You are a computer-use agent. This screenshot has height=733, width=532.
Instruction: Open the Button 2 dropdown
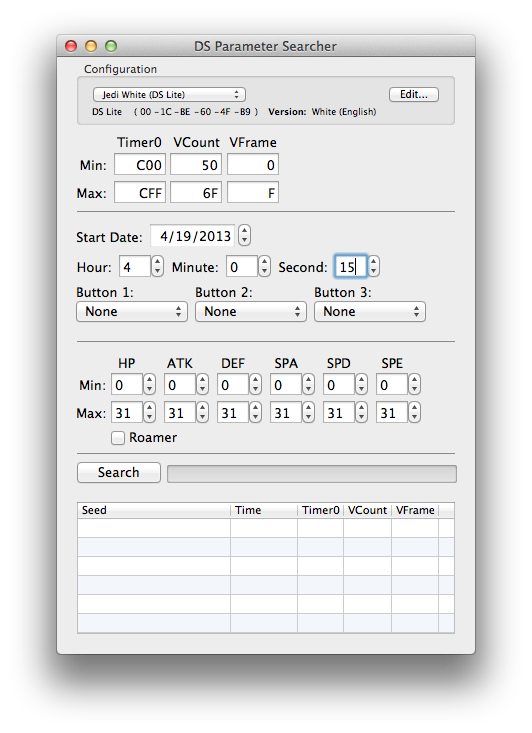(x=251, y=312)
